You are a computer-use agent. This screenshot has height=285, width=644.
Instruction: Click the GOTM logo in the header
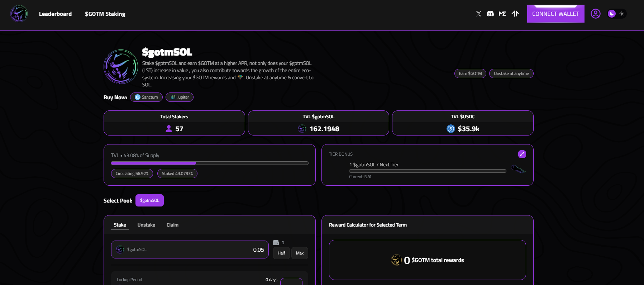(19, 14)
